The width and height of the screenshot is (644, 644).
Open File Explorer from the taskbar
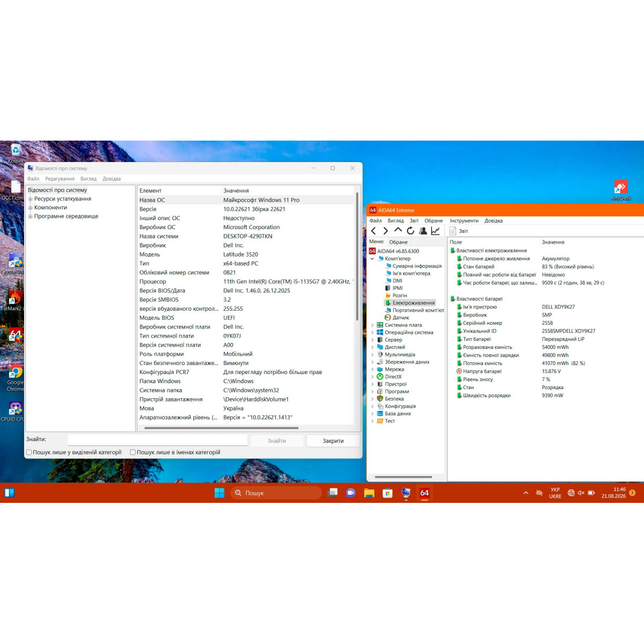click(369, 493)
